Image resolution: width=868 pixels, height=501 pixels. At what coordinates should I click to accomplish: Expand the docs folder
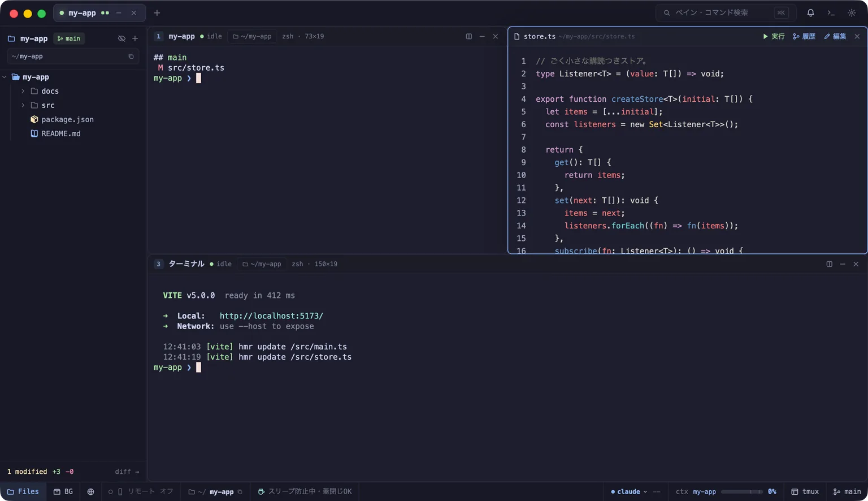tap(23, 91)
